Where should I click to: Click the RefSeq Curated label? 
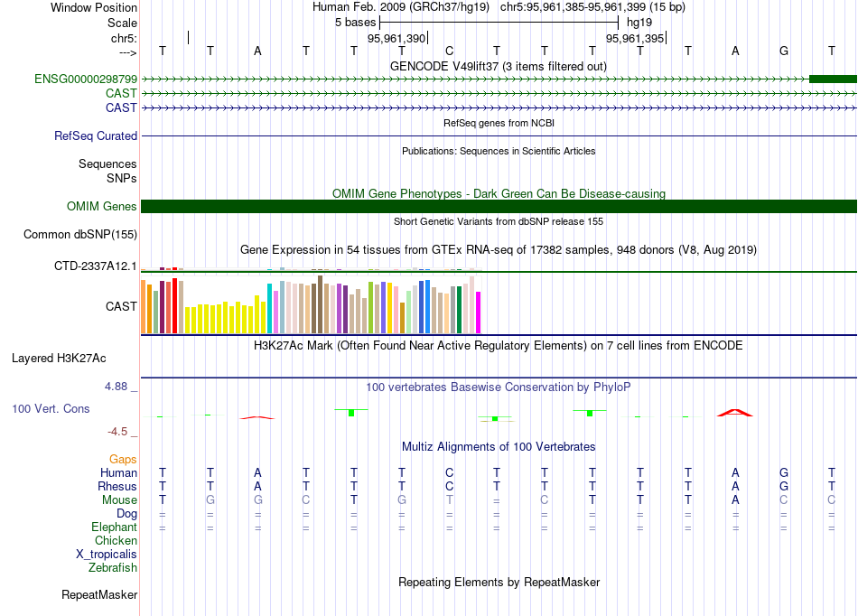[x=95, y=135]
